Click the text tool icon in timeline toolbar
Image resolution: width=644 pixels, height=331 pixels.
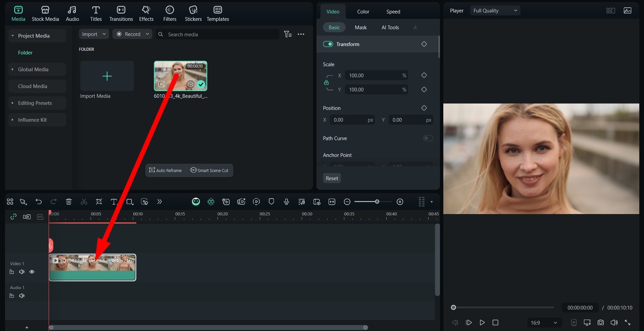tap(114, 202)
